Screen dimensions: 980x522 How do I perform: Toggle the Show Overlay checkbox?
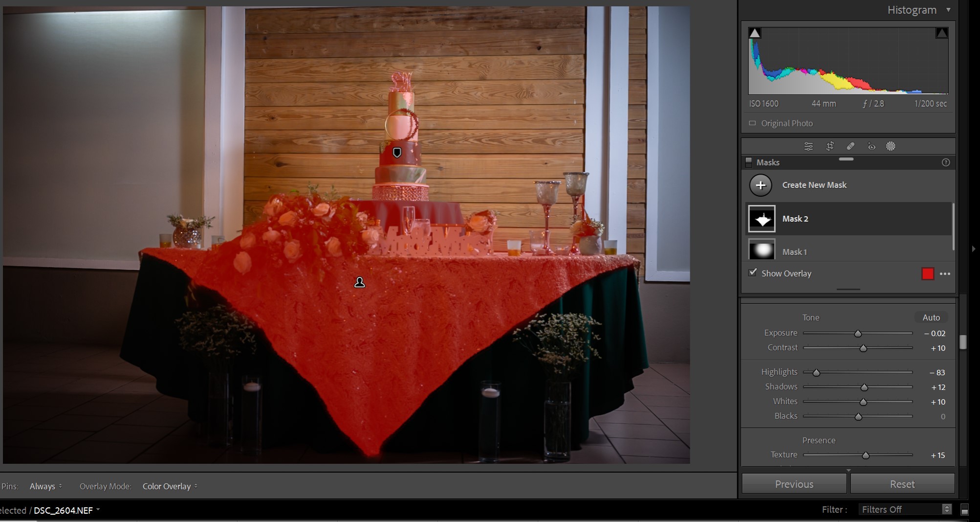[x=752, y=272]
